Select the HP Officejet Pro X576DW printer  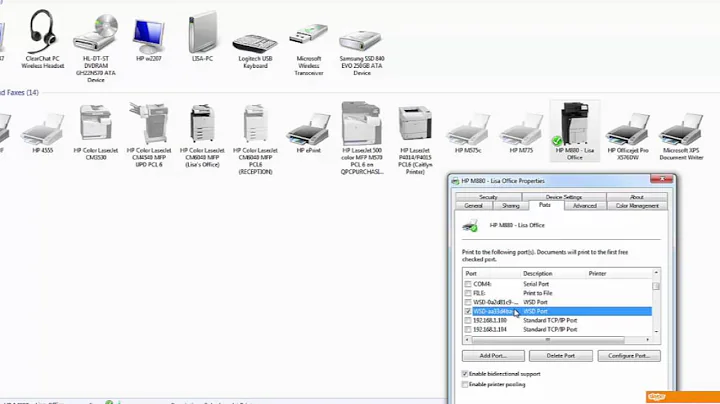[628, 136]
